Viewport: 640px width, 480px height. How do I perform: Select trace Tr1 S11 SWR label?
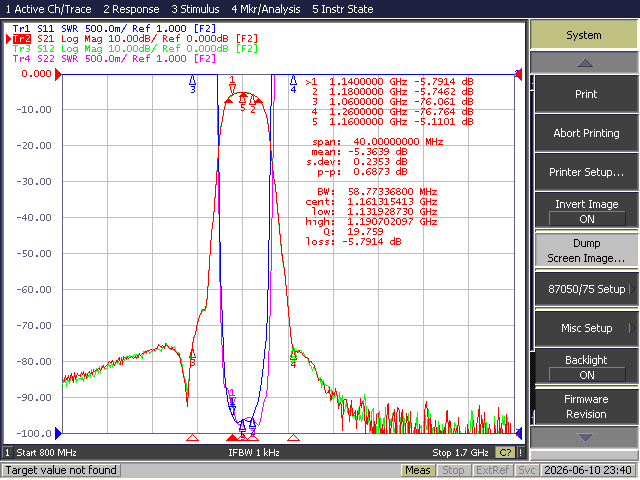click(x=114, y=29)
